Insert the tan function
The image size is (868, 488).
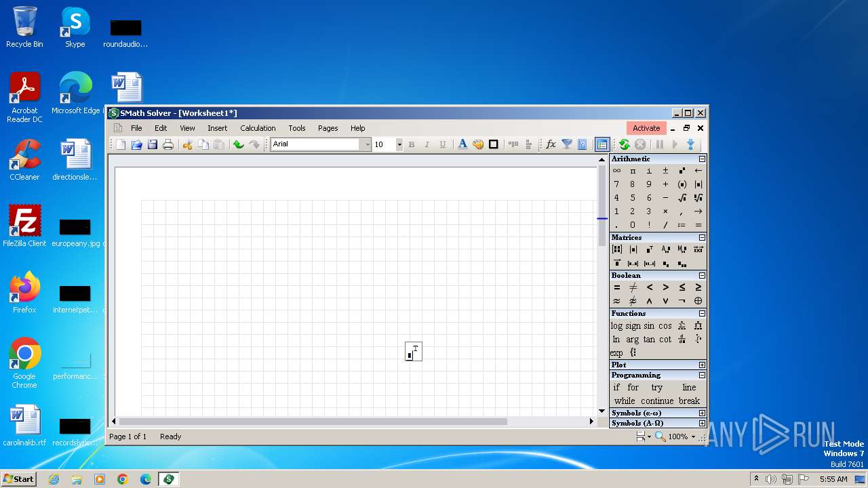tap(649, 340)
